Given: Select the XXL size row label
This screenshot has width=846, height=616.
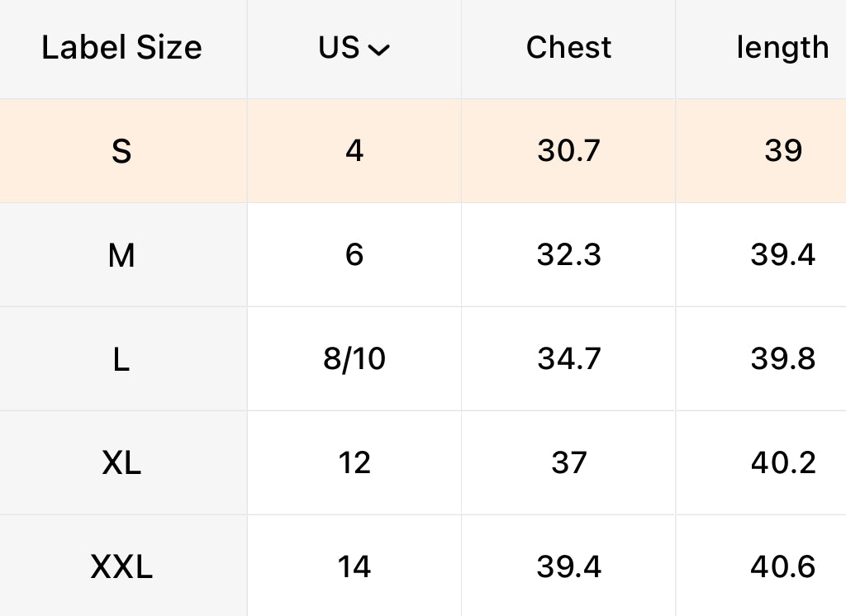Looking at the screenshot, I should (x=121, y=567).
